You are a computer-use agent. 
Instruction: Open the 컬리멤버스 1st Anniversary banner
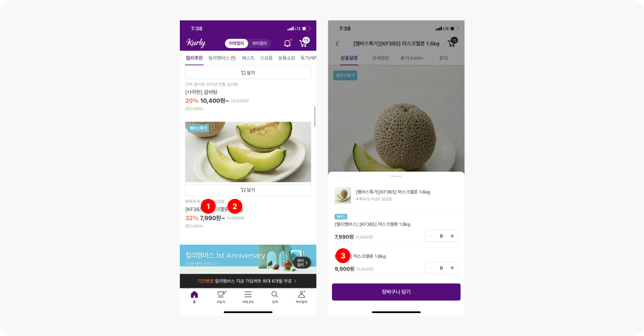(x=248, y=259)
